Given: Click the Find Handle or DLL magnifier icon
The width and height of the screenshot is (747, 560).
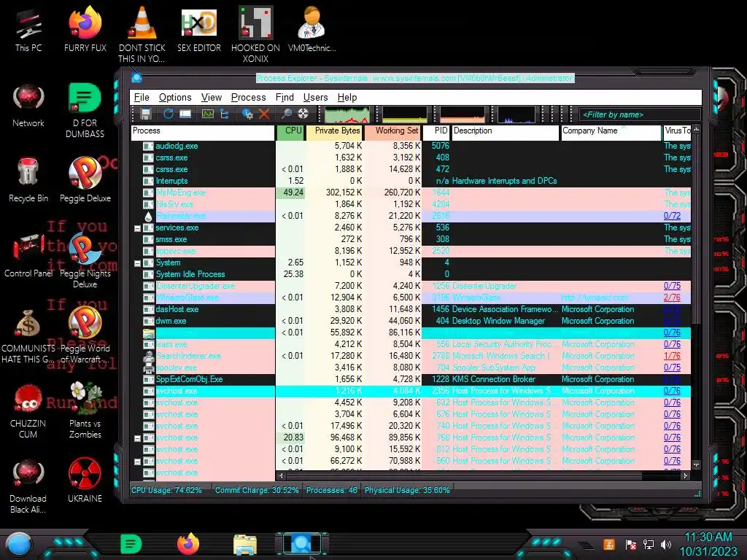Looking at the screenshot, I should pyautogui.click(x=286, y=114).
